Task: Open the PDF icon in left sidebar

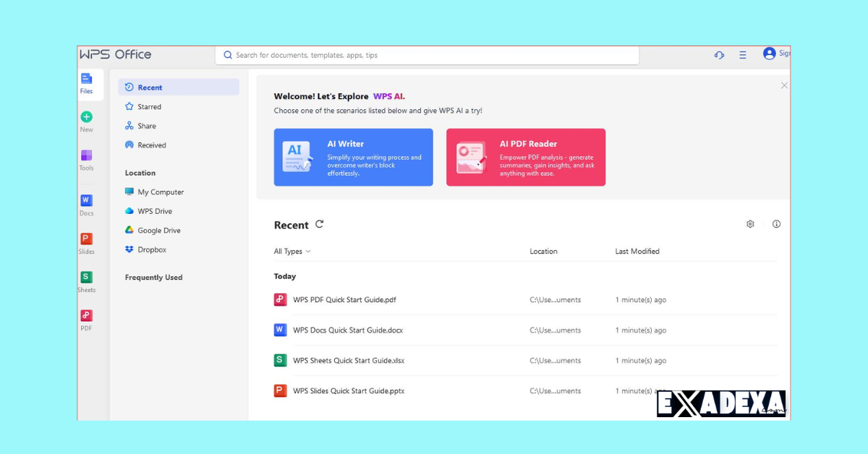Action: (x=86, y=316)
